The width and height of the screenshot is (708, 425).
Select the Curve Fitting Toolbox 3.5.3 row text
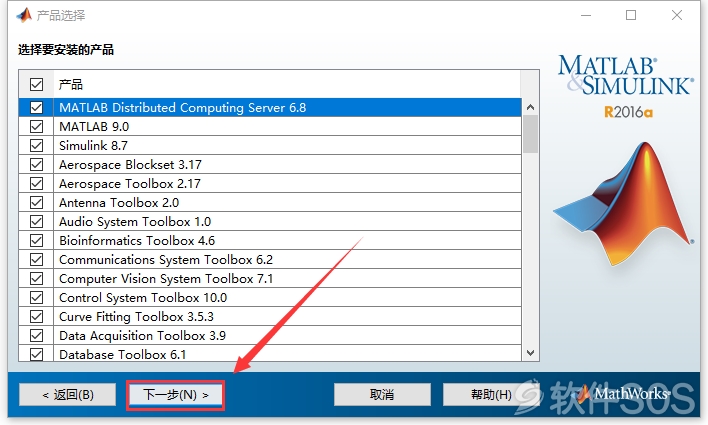136,316
